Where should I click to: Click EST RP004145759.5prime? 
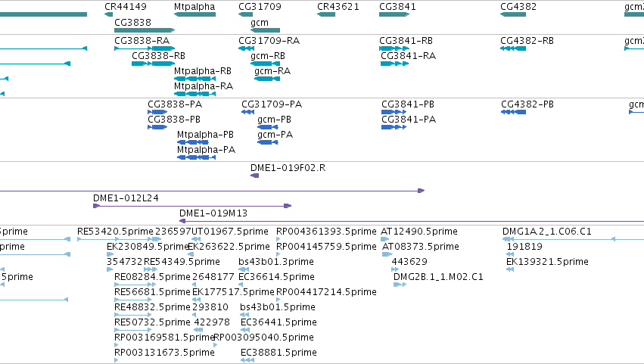point(326,247)
